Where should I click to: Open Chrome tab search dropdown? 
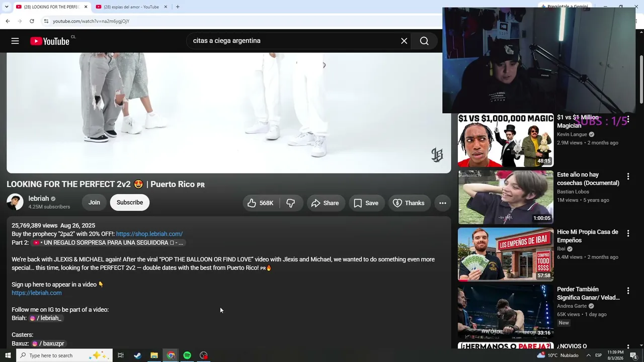7,7
